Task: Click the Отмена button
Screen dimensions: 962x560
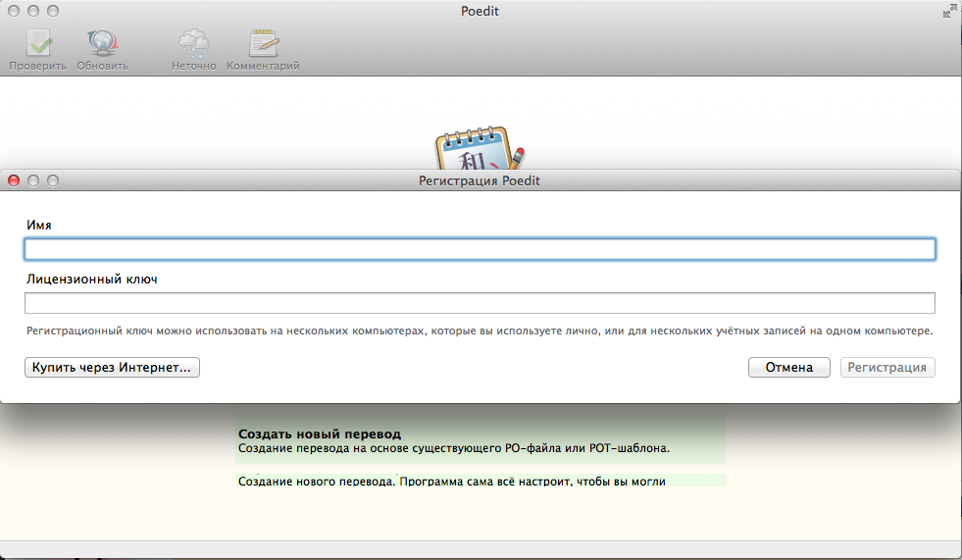Action: (789, 368)
